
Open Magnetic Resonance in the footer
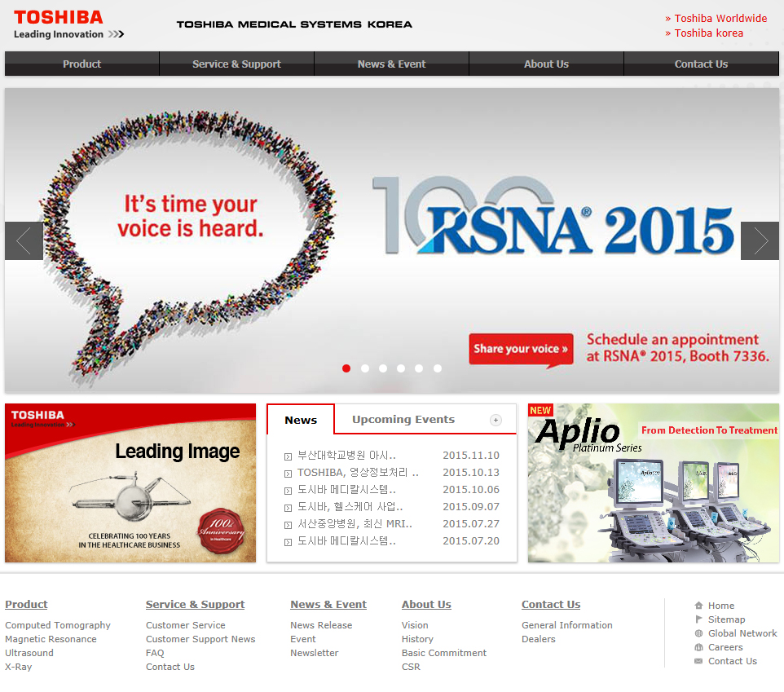pyautogui.click(x=51, y=639)
